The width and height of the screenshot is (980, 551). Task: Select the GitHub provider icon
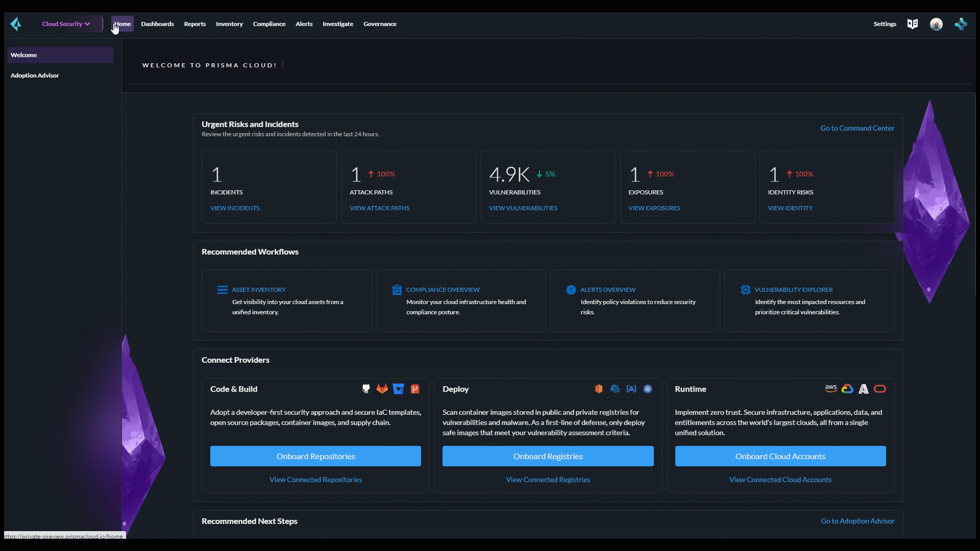tap(366, 388)
